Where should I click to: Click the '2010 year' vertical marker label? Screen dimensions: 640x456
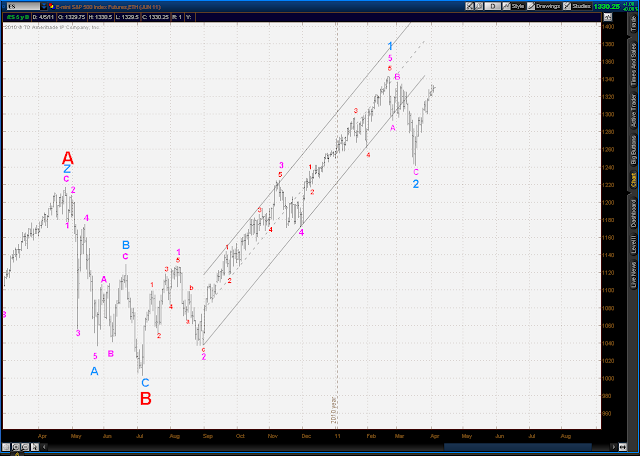pos(333,411)
